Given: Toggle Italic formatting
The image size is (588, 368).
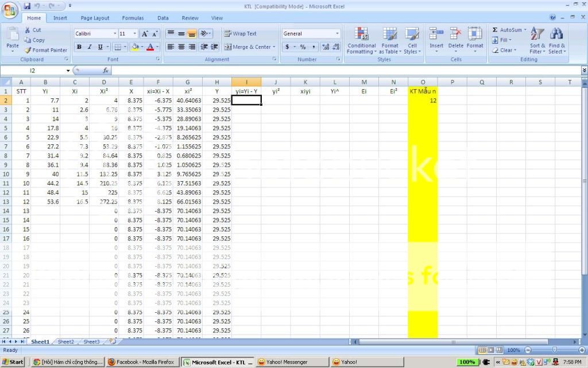Looking at the screenshot, I should (x=90, y=47).
